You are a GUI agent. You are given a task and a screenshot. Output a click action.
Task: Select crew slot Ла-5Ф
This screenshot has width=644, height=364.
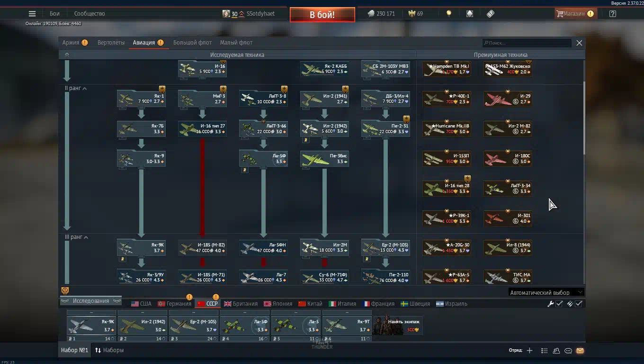[245, 326]
